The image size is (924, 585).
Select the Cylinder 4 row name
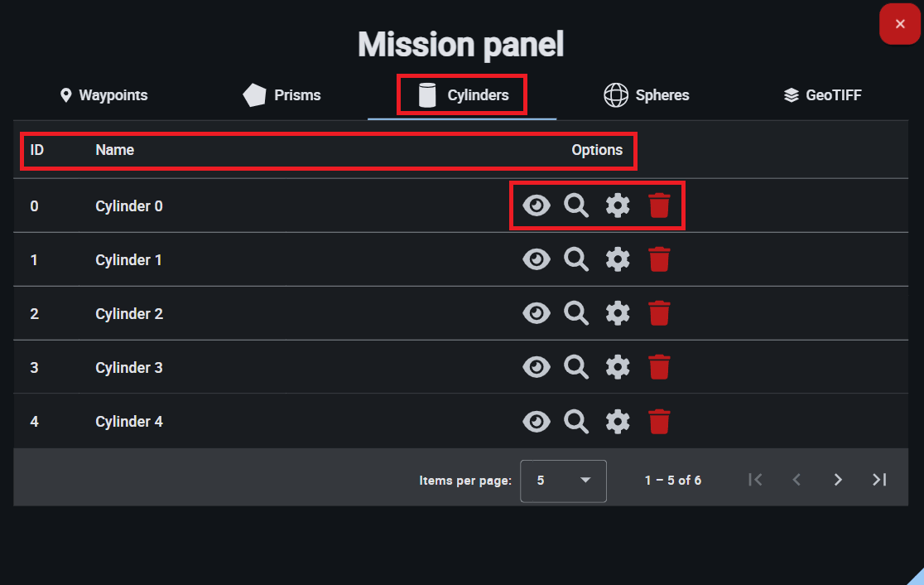(x=129, y=422)
